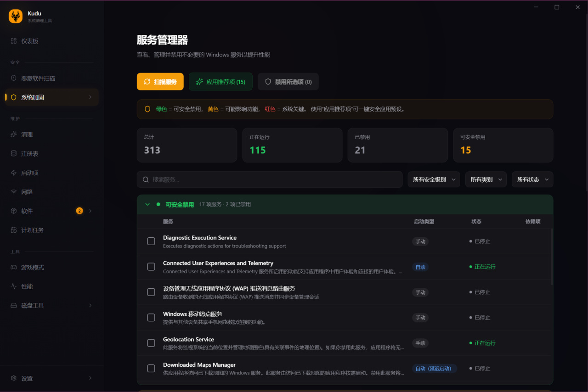The width and height of the screenshot is (588, 392).
Task: Click the wifi icon beside 网络
Action: point(14,192)
